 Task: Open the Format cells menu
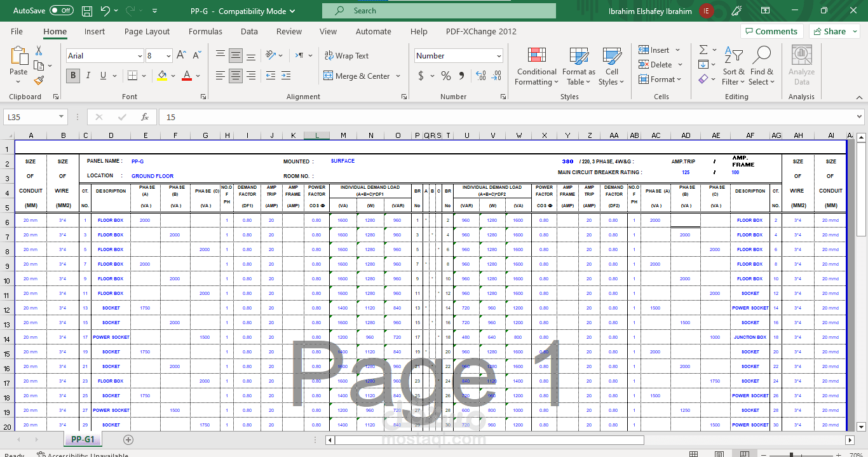point(660,79)
